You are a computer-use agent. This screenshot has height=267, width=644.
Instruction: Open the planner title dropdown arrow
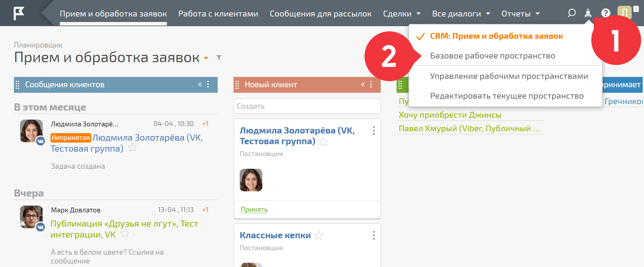point(206,58)
